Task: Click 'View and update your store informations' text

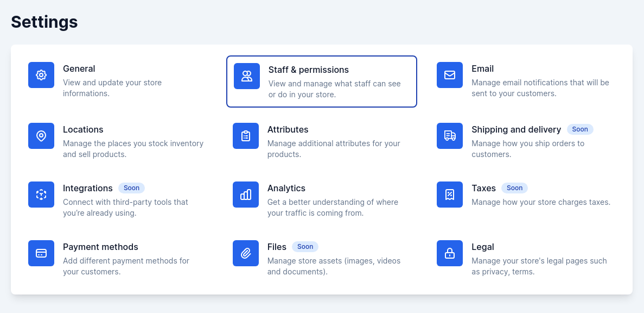Action: click(112, 88)
